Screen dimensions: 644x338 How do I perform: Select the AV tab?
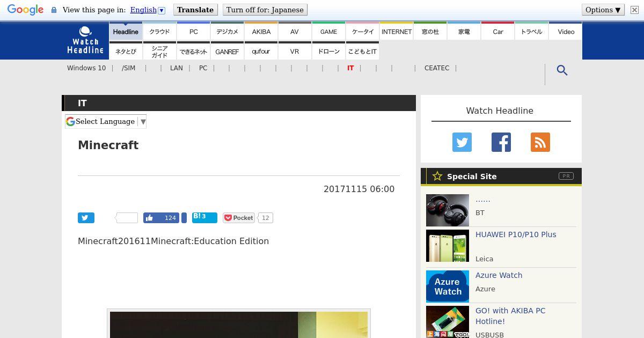[x=295, y=32]
